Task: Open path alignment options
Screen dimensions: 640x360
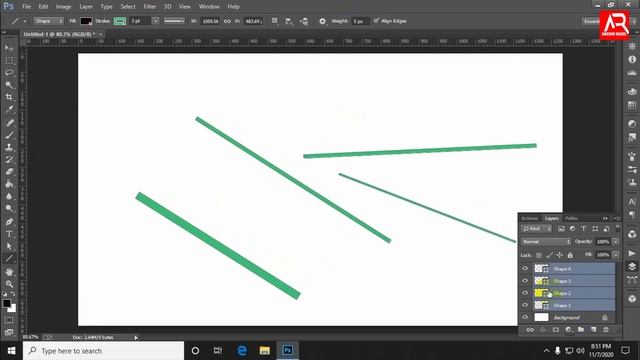Action: click(x=289, y=21)
